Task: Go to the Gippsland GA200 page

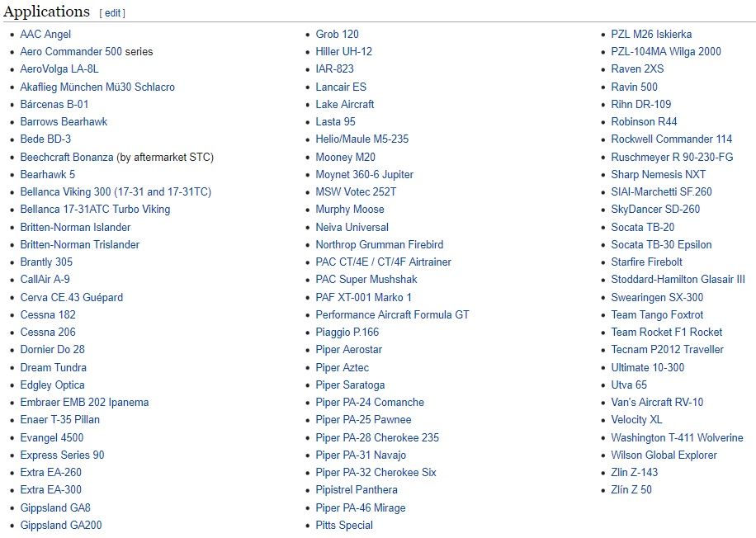Action: (x=61, y=525)
